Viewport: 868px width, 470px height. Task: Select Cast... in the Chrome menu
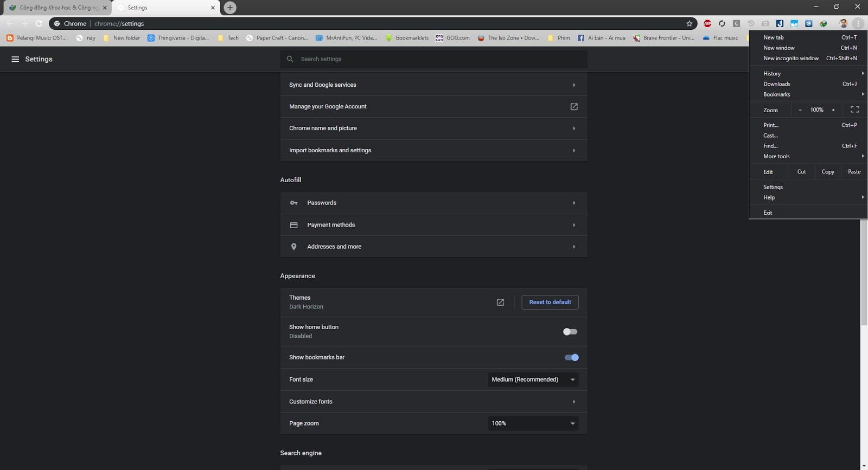point(808,136)
